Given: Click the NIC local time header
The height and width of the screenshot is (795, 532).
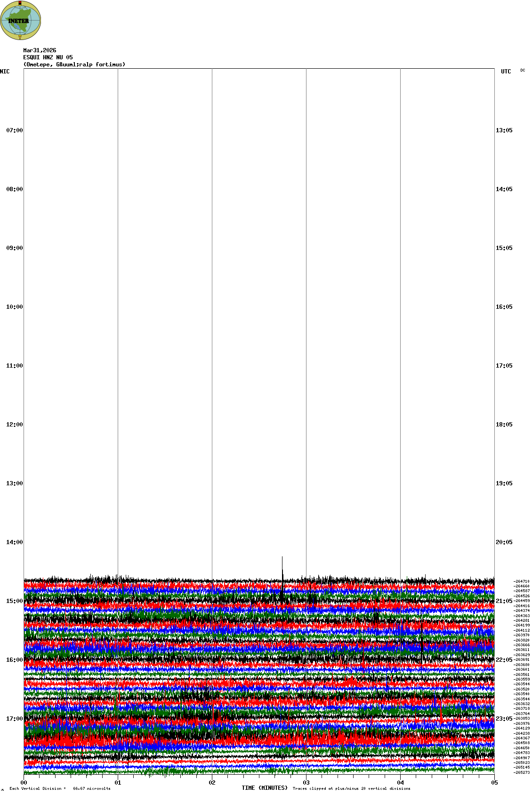Looking at the screenshot, I should coord(5,72).
